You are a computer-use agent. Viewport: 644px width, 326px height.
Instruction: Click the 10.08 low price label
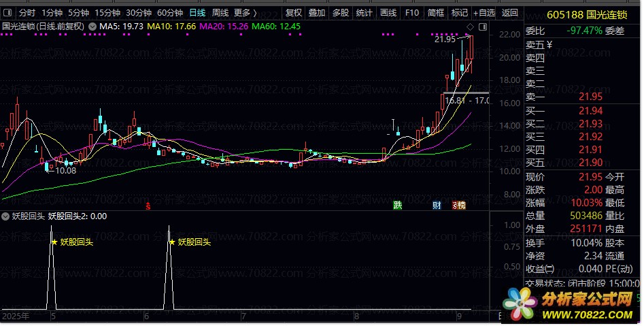point(66,171)
